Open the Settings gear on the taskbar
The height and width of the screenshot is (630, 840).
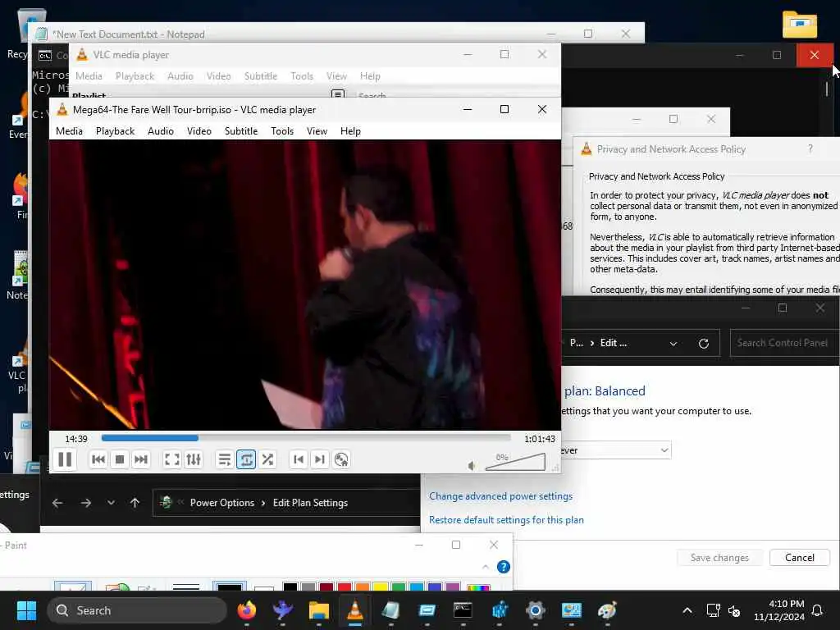point(535,610)
